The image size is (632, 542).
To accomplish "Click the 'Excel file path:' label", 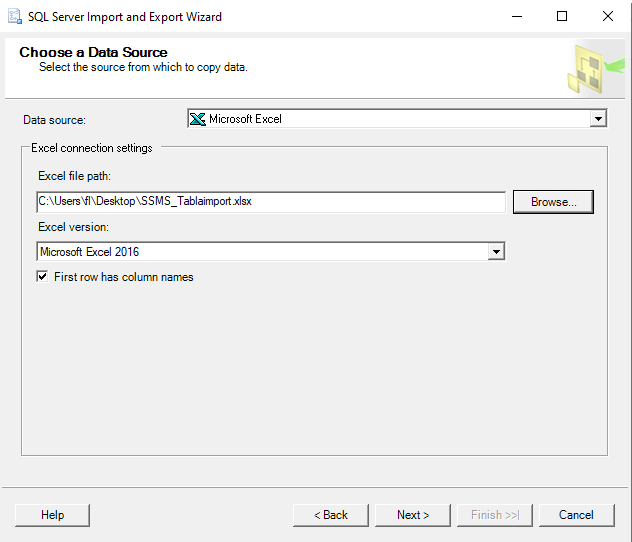I will coord(75,176).
